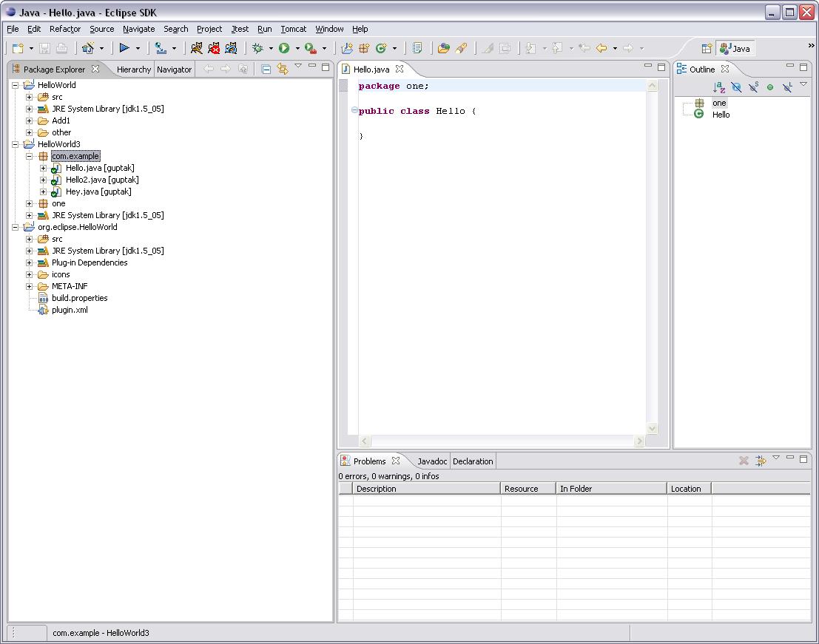Toggle Hide Local Types in Outline
Screen dimensions: 819x644
[787, 87]
